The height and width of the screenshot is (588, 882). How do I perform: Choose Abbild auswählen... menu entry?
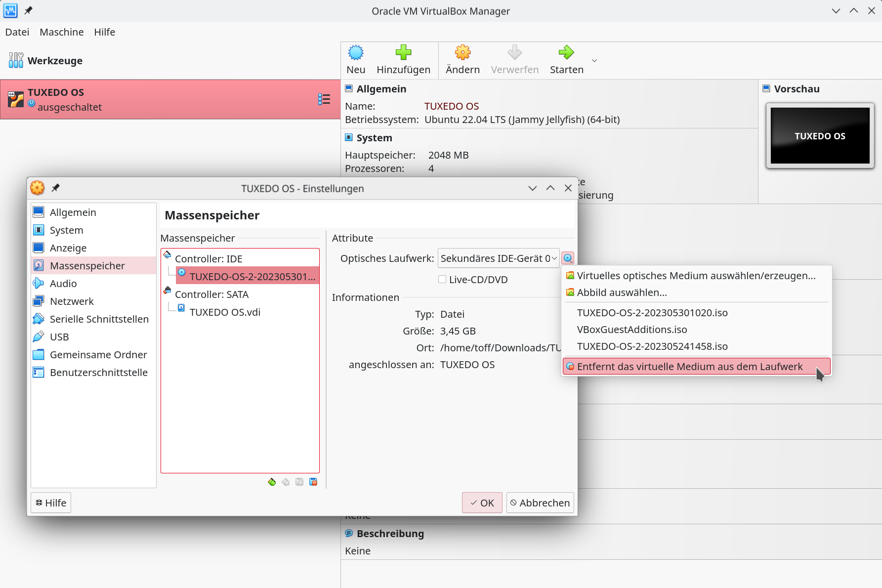(696, 293)
